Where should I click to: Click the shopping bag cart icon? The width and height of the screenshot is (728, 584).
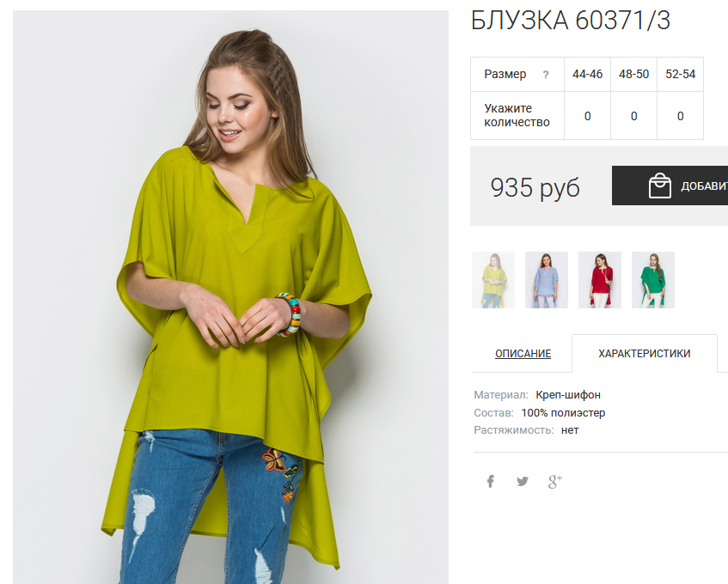pos(660,186)
